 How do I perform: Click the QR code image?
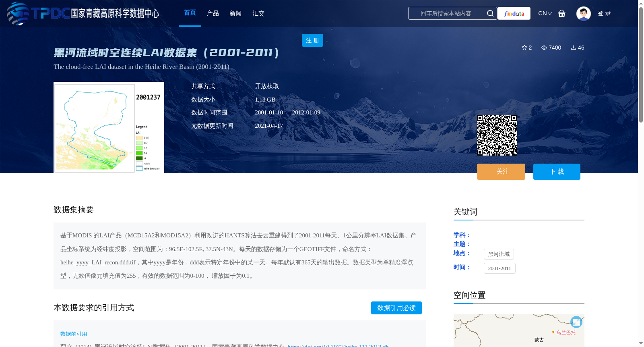pos(497,135)
